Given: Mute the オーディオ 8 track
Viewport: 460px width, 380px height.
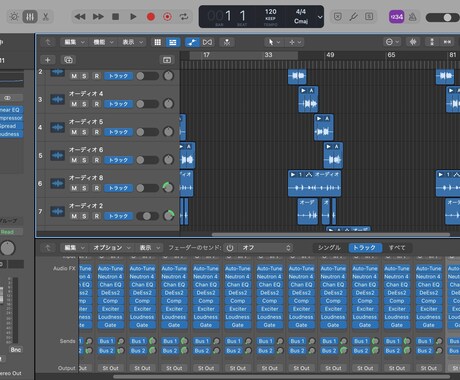Looking at the screenshot, I should click(x=74, y=188).
